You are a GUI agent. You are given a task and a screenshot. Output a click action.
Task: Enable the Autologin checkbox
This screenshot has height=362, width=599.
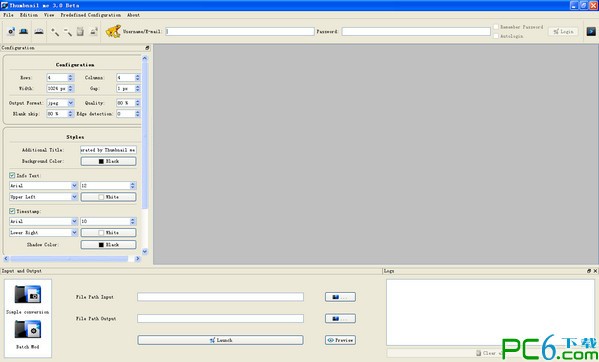click(x=496, y=36)
